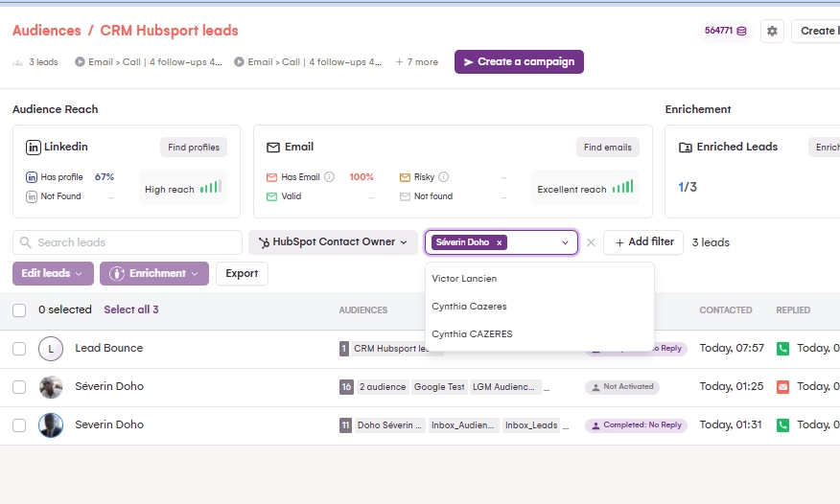
Task: Click the audience count badge 11
Action: [x=345, y=425]
